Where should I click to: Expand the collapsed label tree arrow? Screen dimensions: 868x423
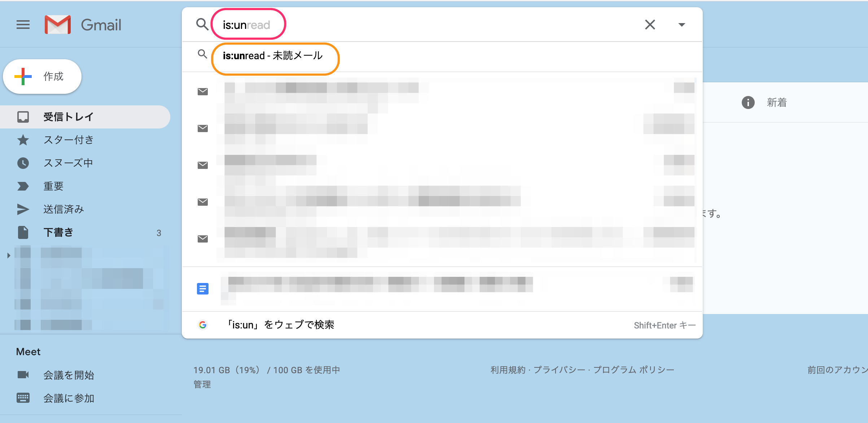(x=9, y=256)
